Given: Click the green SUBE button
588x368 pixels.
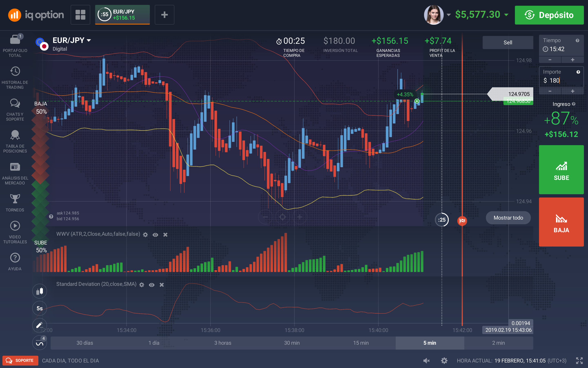Looking at the screenshot, I should pyautogui.click(x=561, y=170).
